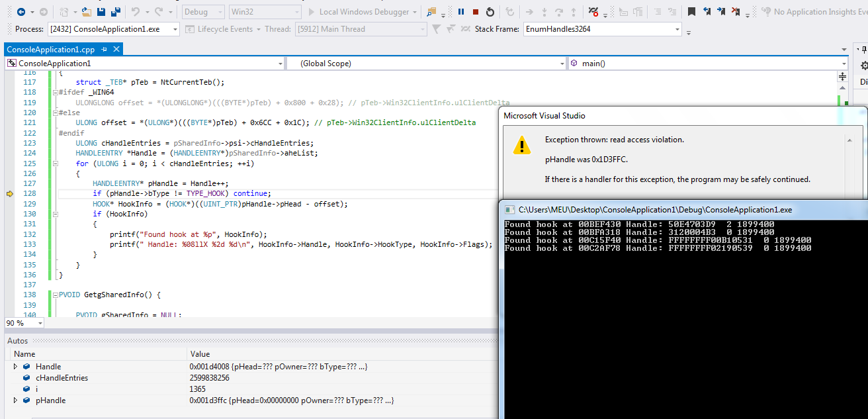Open the editor zoom level dropdown

tap(40, 323)
